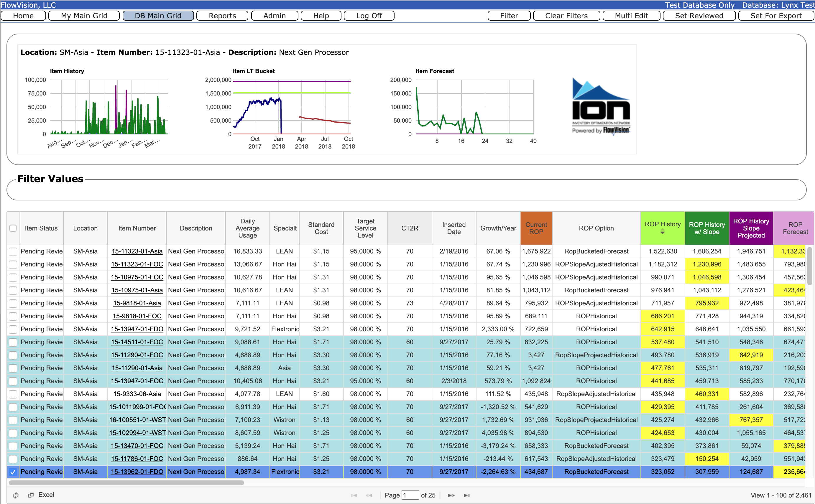Click the sort arrow on ROP History header
This screenshot has width=815, height=504.
(662, 231)
